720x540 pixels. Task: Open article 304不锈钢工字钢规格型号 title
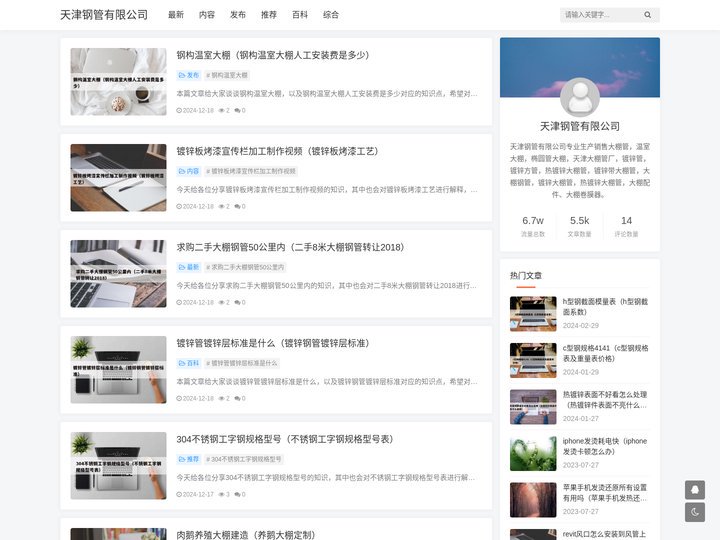(x=285, y=439)
